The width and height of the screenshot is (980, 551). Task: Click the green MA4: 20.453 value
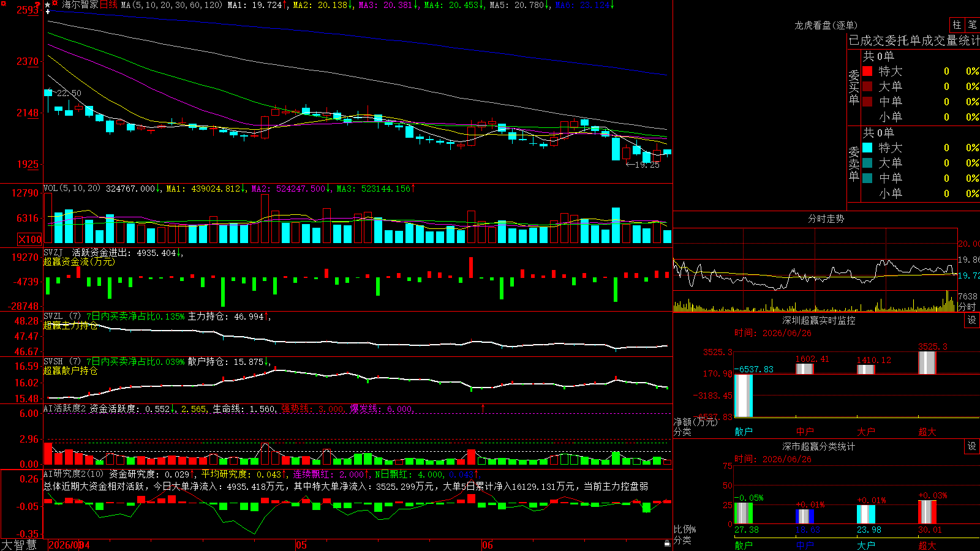pos(451,5)
